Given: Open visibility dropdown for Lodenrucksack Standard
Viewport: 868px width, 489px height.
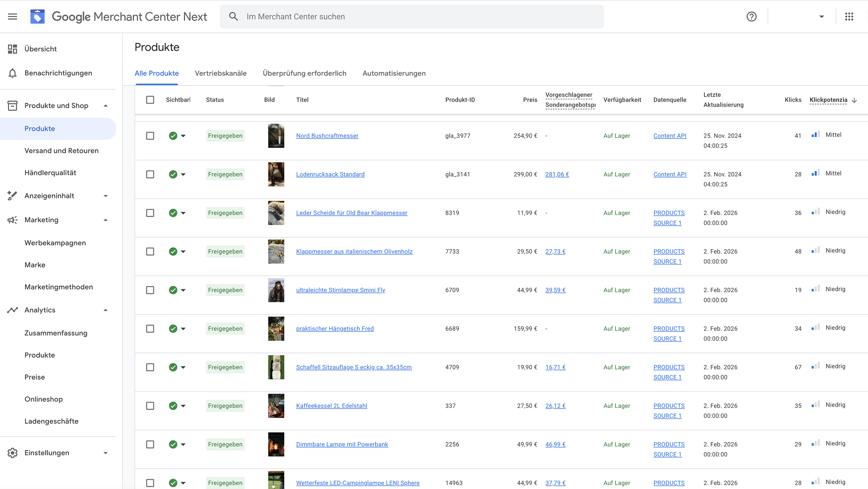Looking at the screenshot, I should click(183, 174).
